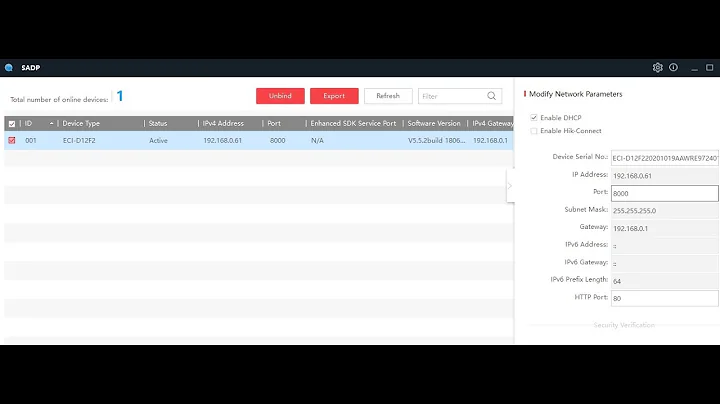Maximize the SADP window

point(709,67)
